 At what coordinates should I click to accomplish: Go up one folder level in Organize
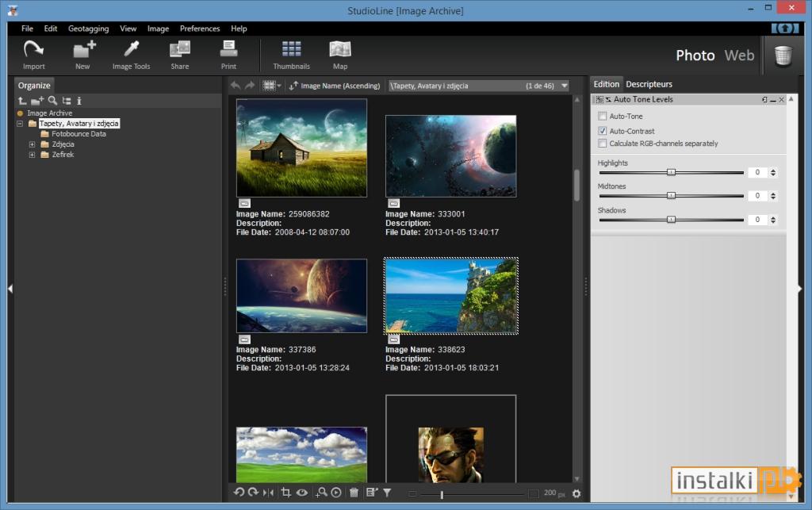click(22, 101)
